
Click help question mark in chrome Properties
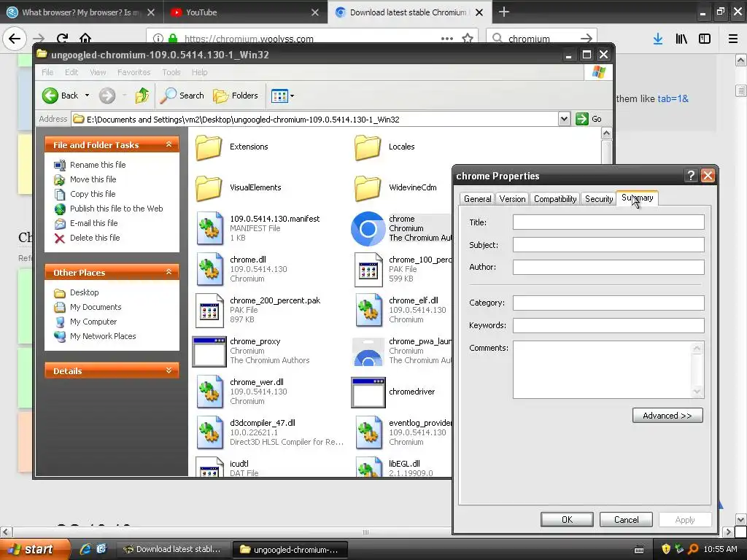pyautogui.click(x=691, y=176)
